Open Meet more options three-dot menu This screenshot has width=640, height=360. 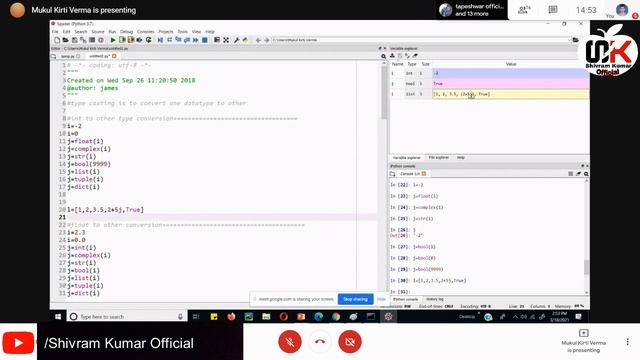[627, 342]
